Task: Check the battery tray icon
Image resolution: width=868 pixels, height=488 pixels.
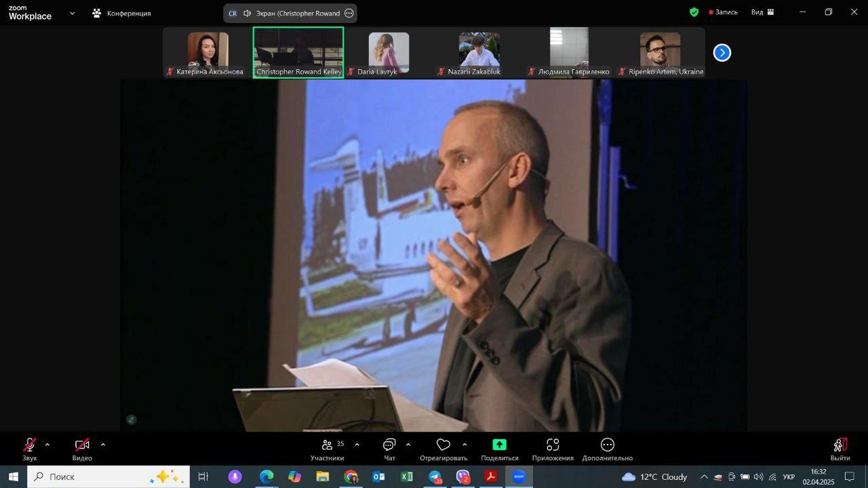Action: pyautogui.click(x=745, y=476)
